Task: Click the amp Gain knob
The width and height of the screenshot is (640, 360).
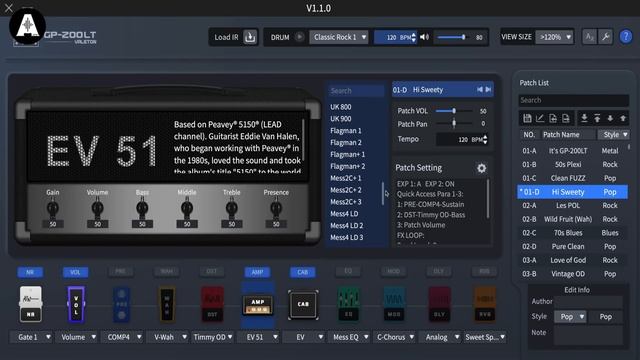Action: 53,208
